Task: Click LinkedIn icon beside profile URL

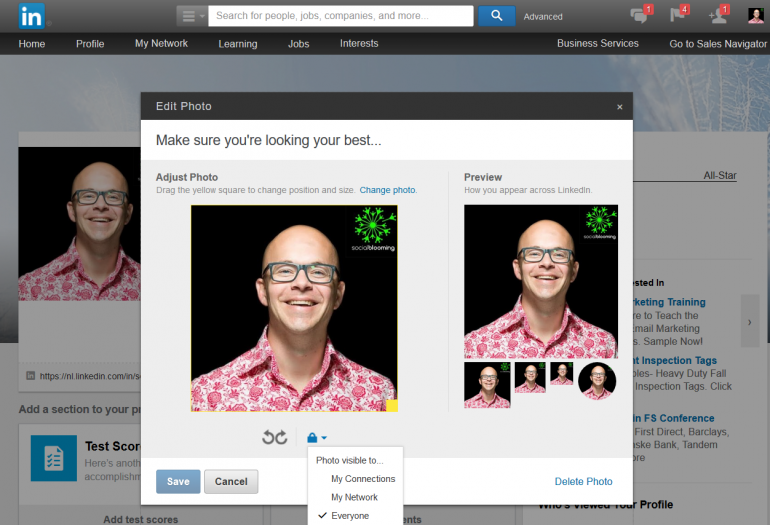Action: point(30,376)
